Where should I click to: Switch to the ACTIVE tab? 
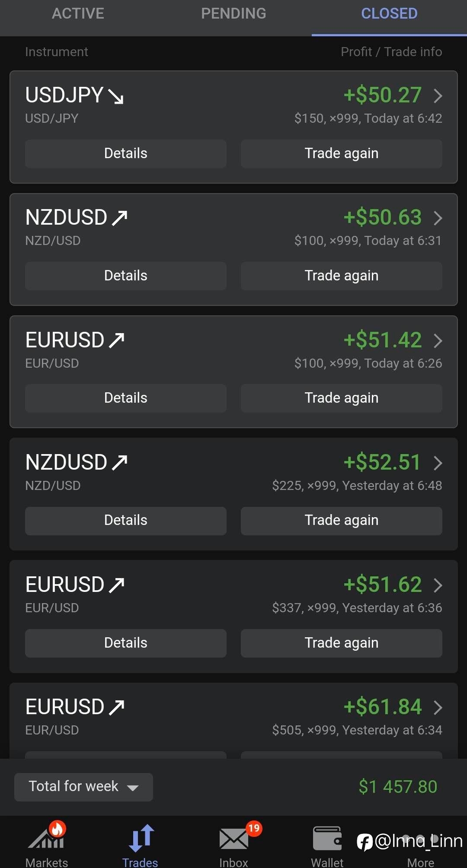coord(78,14)
